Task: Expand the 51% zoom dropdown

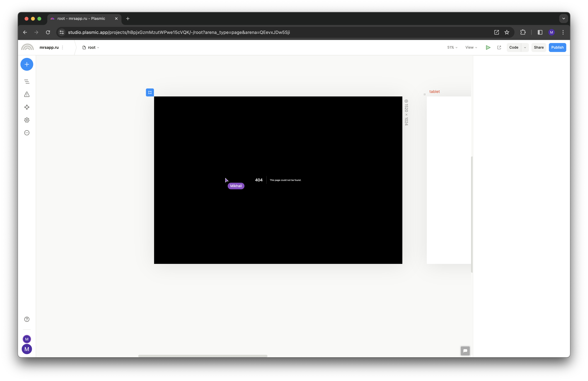Action: (452, 48)
